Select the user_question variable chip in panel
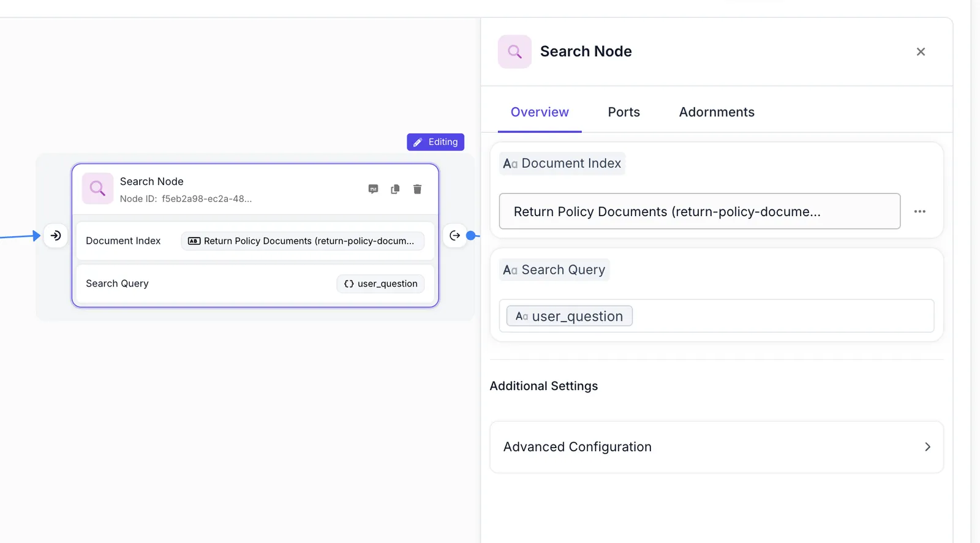This screenshot has height=543, width=980. click(x=570, y=316)
